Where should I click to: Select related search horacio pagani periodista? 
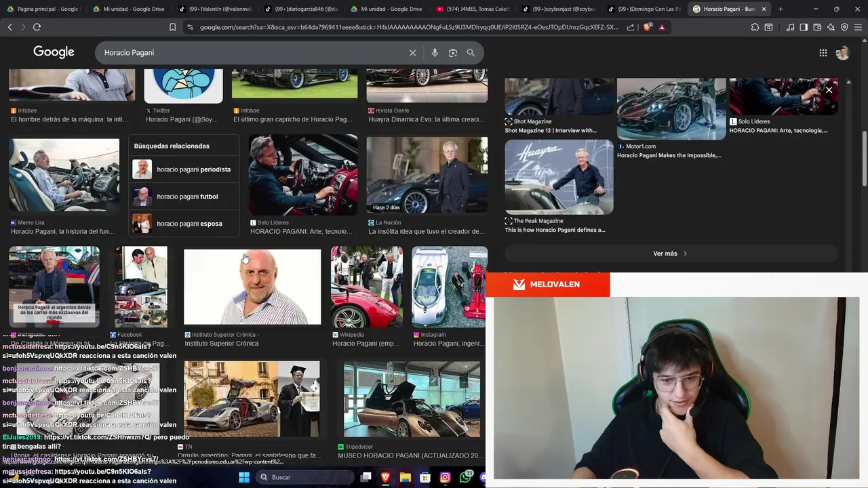pos(183,169)
